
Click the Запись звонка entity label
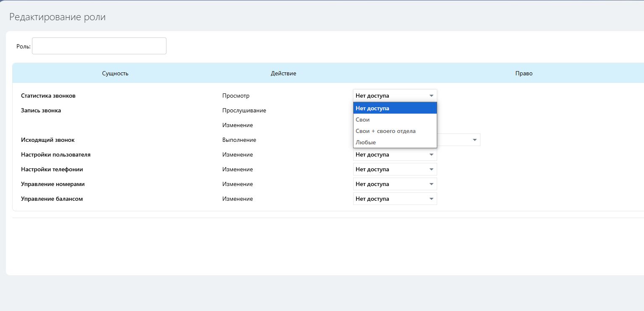(41, 110)
